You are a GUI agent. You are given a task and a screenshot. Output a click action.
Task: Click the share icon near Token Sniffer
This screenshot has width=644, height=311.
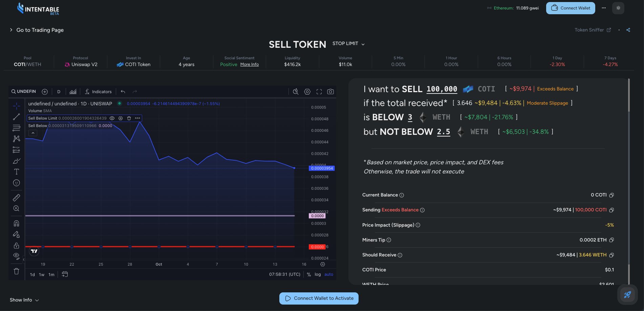click(628, 30)
